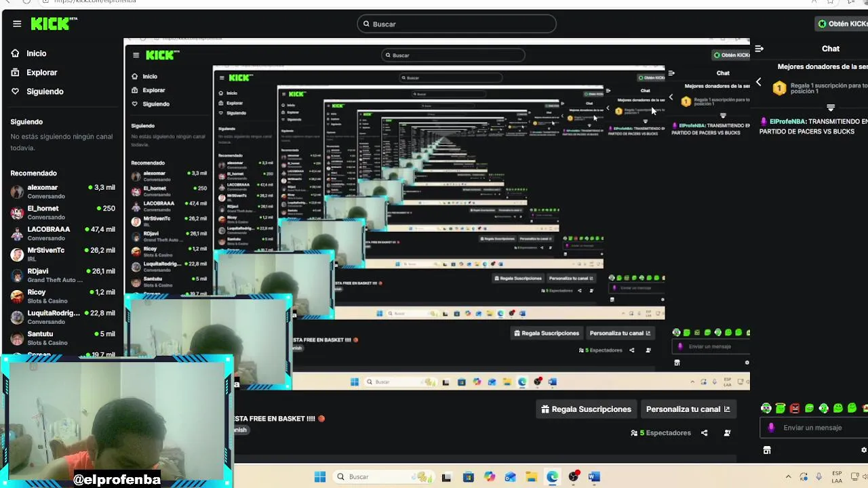Open the Windows Start menu

[x=320, y=476]
